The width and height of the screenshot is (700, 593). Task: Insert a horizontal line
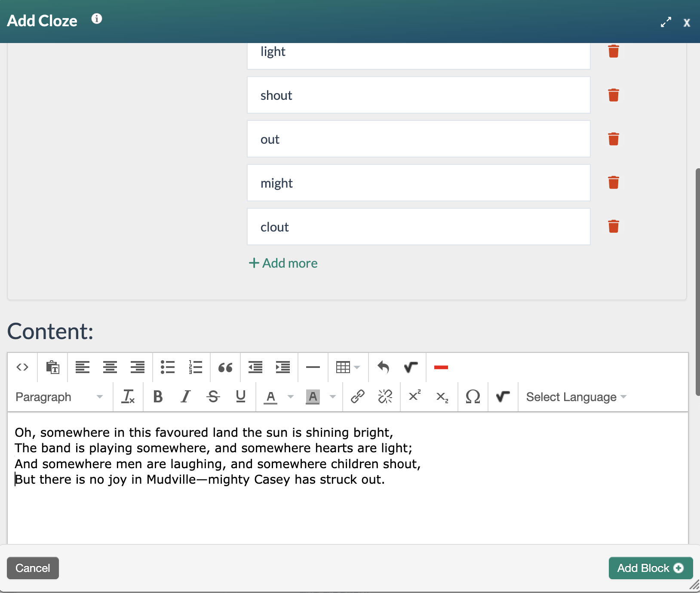click(x=313, y=367)
